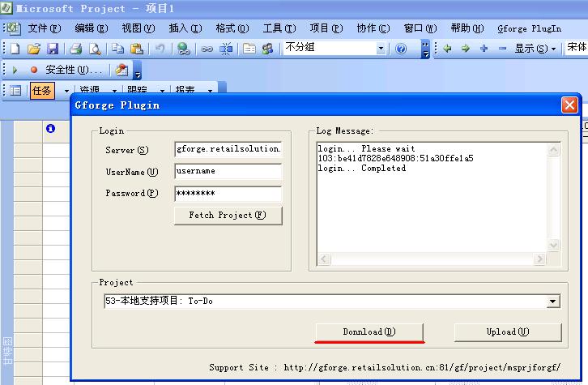588x385 pixels.
Task: Click the UserName input field
Action: point(228,171)
